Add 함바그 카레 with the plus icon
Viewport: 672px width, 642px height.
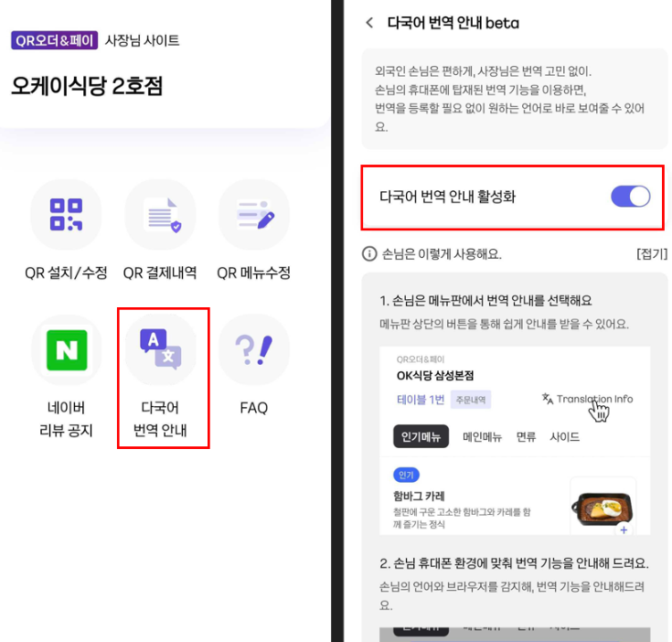point(624,529)
